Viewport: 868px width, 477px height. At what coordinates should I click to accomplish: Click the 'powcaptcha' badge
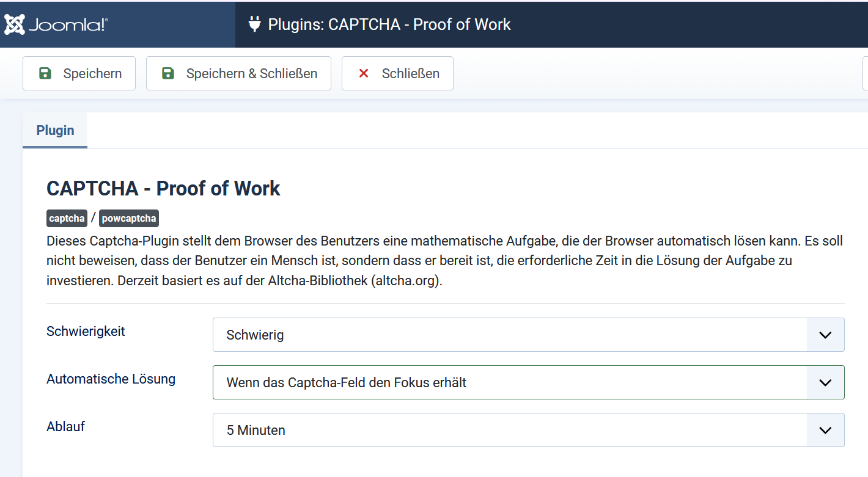click(129, 218)
